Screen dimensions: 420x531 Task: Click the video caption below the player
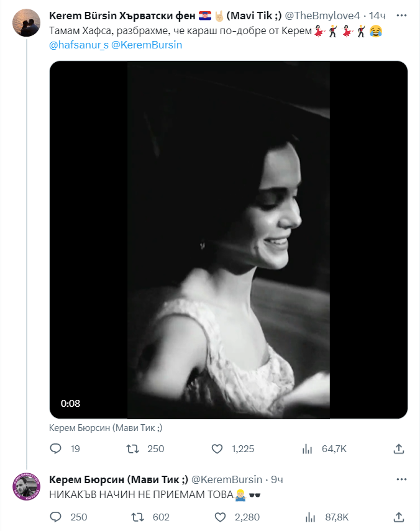[x=105, y=427]
